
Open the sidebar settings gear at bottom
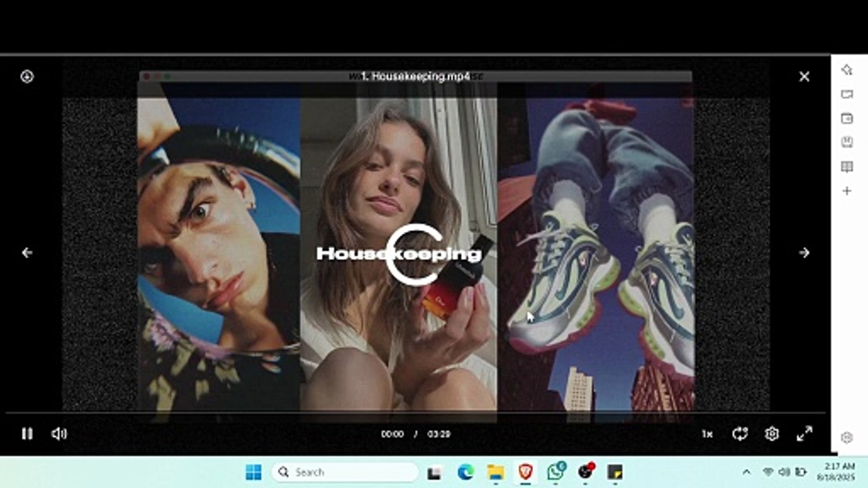[x=847, y=437]
